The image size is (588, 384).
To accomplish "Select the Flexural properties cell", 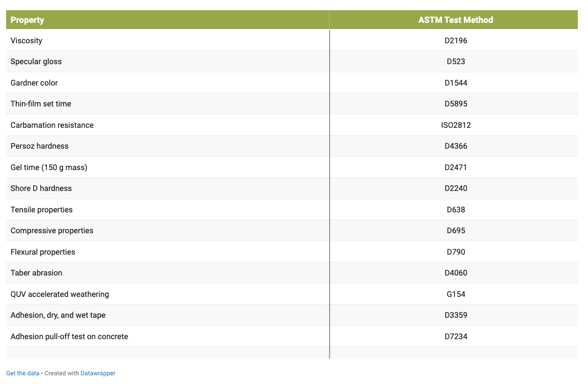I will click(x=43, y=252).
